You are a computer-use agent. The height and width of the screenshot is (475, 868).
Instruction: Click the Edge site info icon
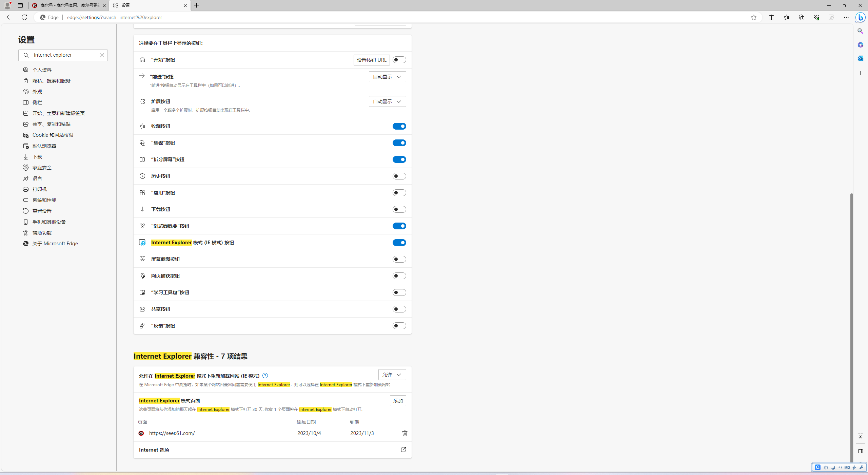(50, 17)
